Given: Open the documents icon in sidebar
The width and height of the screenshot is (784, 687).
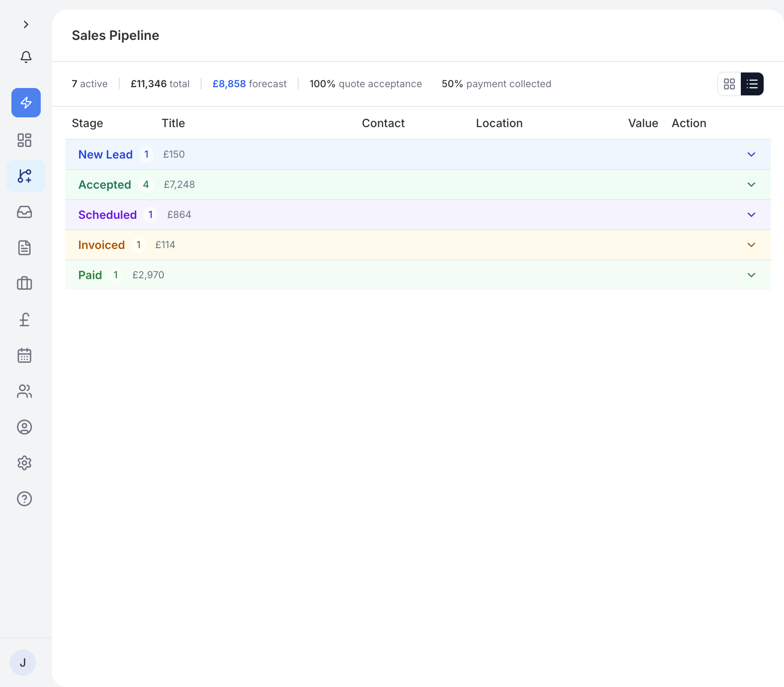Looking at the screenshot, I should (24, 248).
